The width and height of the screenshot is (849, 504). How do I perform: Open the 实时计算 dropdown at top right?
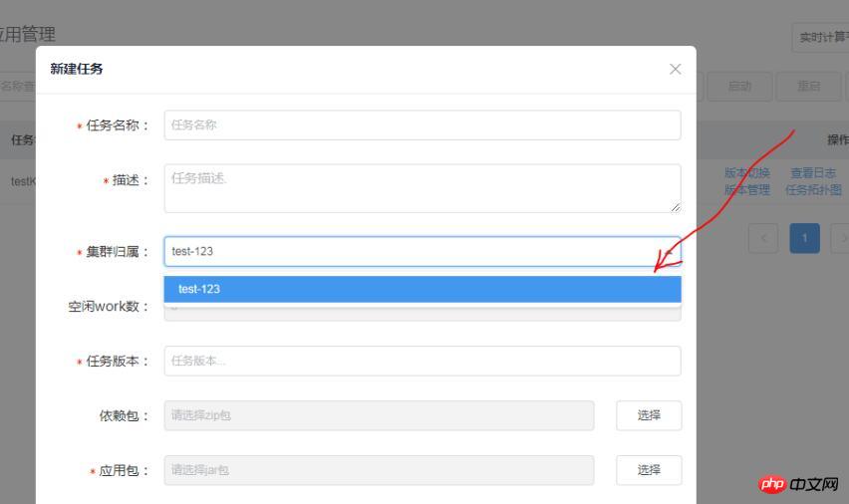click(821, 38)
